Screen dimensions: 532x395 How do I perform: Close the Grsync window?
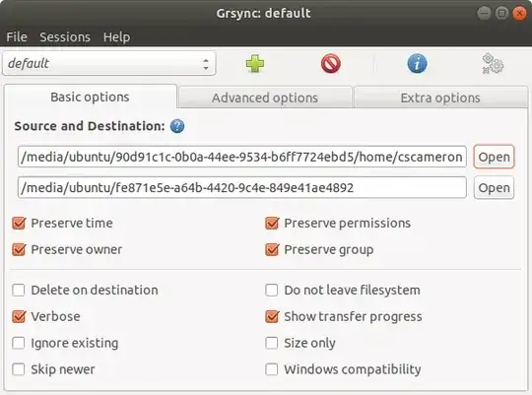click(x=519, y=13)
